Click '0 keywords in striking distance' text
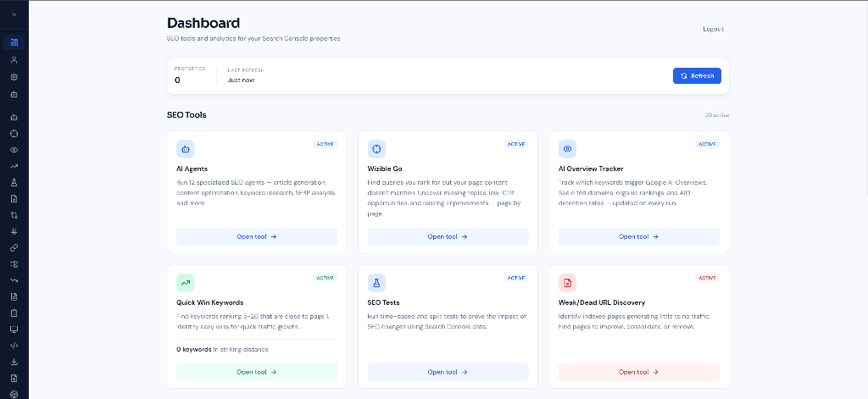 [223, 349]
